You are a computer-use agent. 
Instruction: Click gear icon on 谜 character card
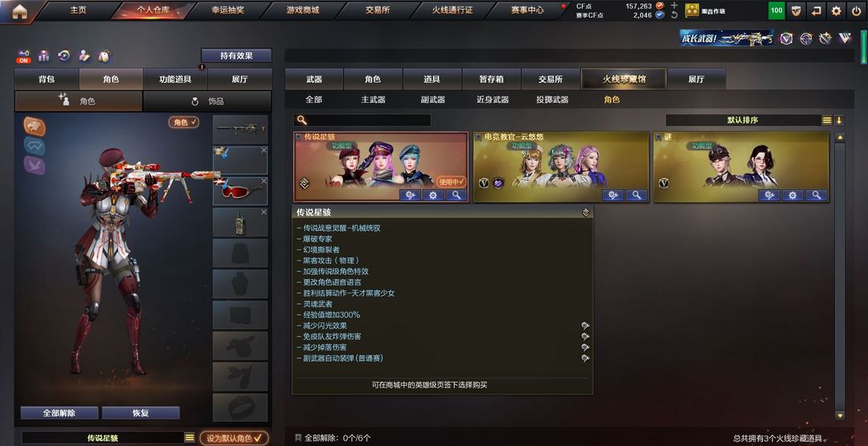pos(792,194)
